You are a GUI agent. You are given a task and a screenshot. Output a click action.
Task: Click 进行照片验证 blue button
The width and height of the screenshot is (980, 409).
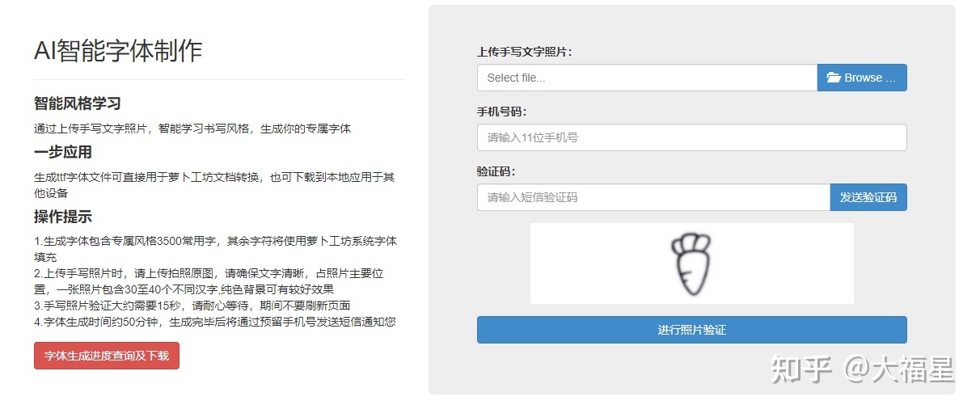tap(692, 330)
